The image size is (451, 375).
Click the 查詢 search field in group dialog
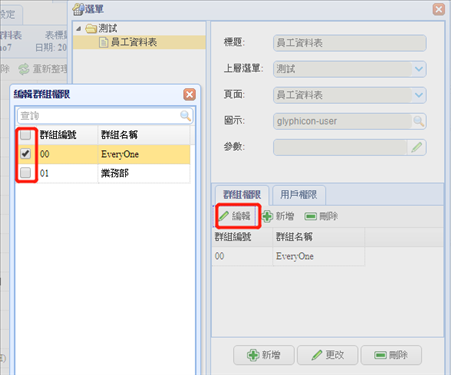click(98, 116)
